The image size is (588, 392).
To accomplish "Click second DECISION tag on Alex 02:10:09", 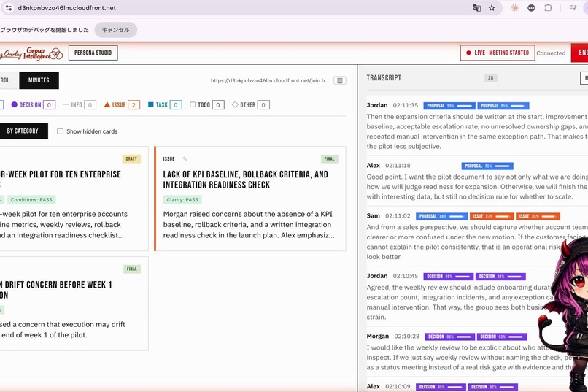I will coord(492,387).
